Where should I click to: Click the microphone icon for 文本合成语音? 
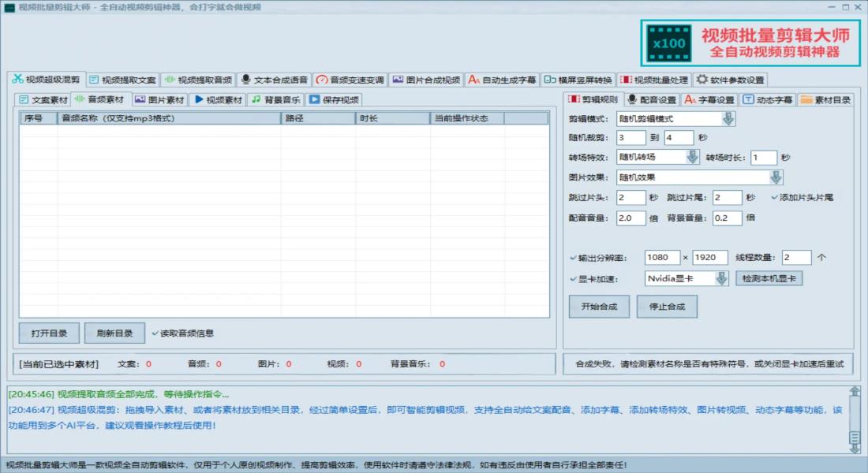246,80
